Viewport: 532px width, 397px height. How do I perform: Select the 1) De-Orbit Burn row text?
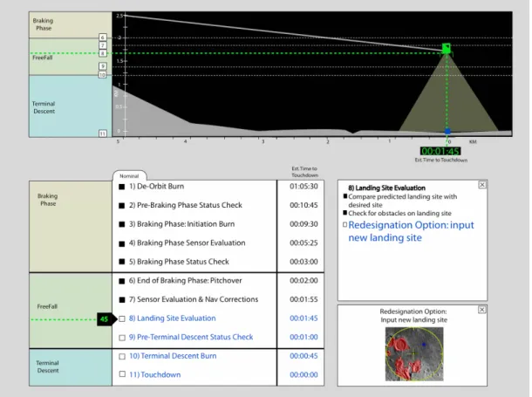pos(156,187)
